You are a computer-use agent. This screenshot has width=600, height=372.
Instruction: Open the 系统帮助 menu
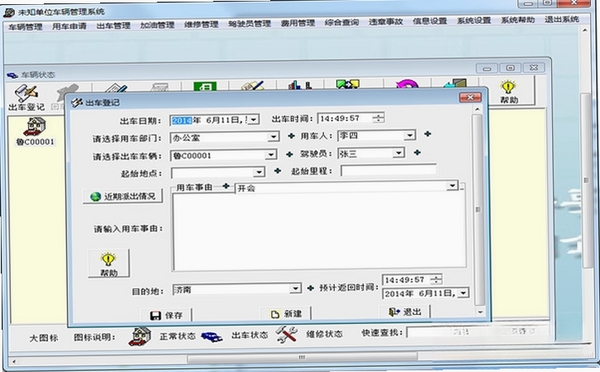point(518,20)
